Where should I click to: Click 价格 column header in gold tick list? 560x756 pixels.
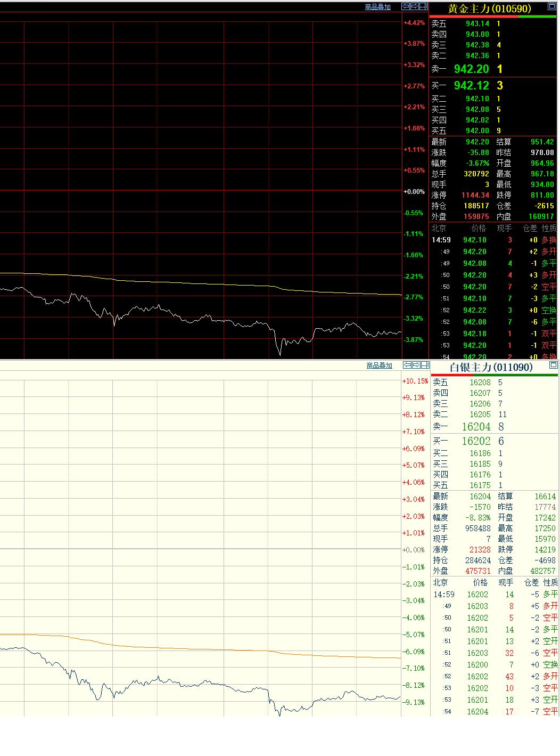pos(479,228)
